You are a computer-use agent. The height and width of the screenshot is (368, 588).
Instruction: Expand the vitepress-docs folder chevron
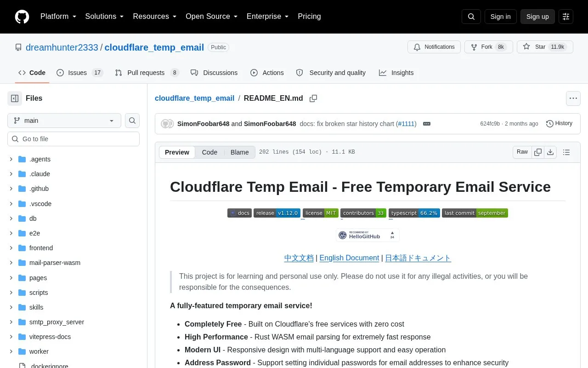coord(11,337)
